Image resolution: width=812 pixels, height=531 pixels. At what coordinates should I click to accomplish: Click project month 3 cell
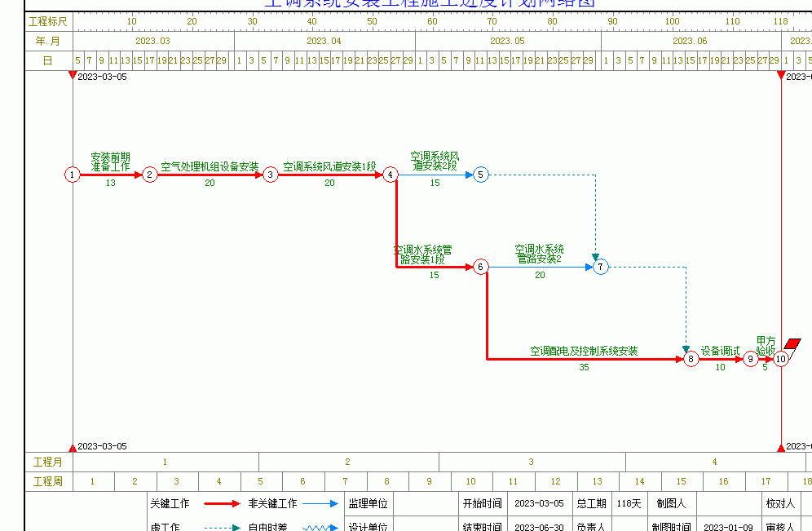[x=532, y=462]
